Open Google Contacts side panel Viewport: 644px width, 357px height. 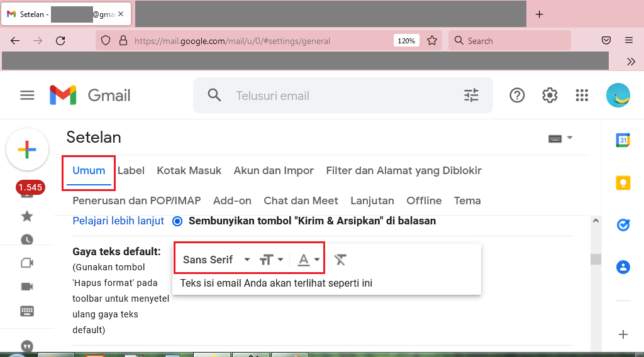tap(623, 267)
